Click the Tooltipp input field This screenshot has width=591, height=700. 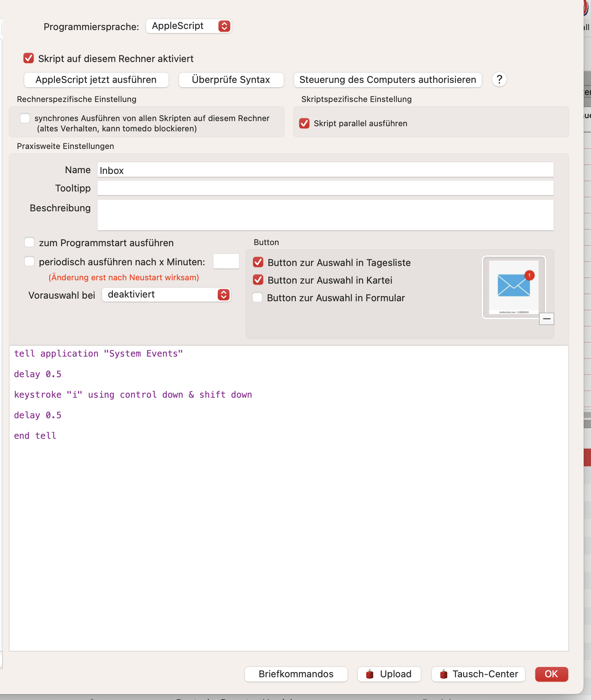pyautogui.click(x=325, y=188)
